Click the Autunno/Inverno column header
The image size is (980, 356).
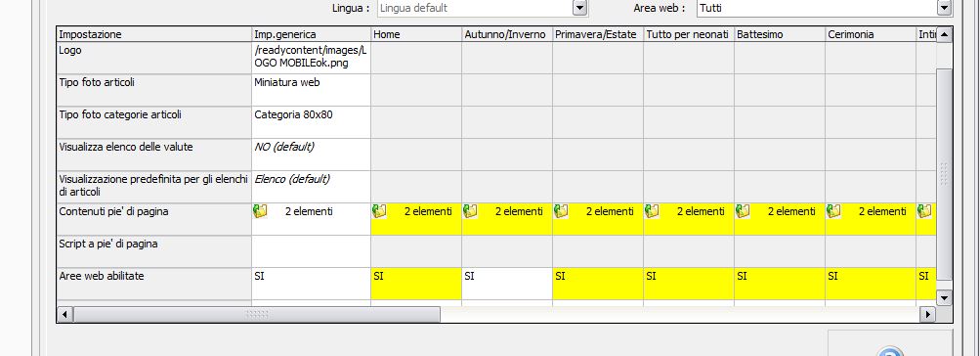(507, 34)
